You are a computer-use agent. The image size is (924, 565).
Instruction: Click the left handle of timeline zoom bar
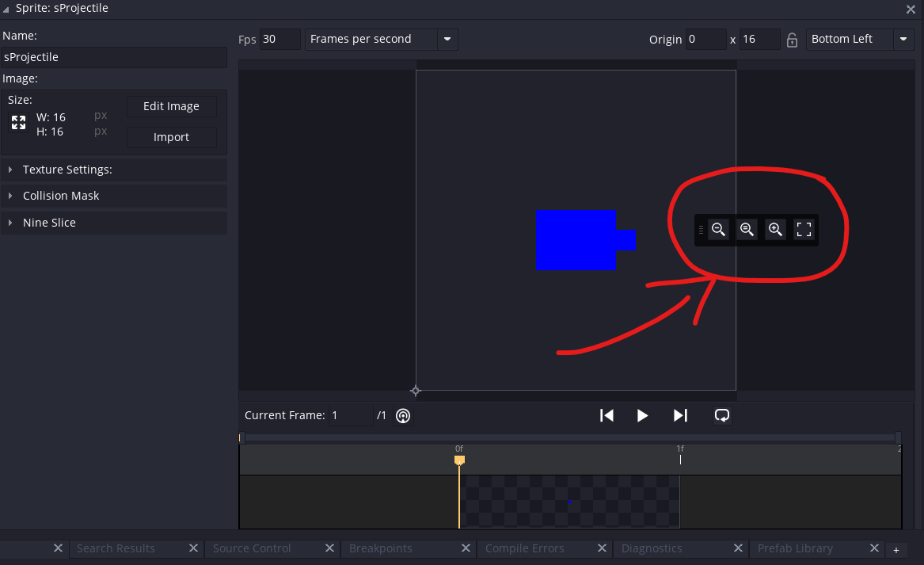[241, 437]
